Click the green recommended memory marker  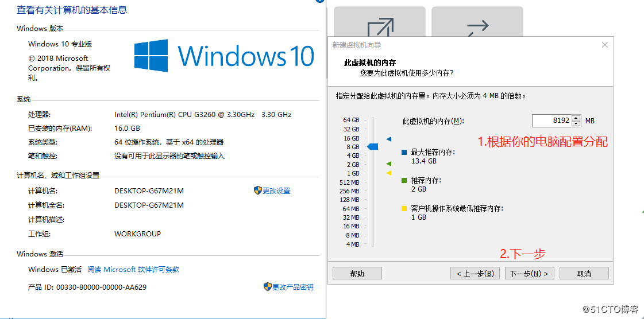tap(389, 164)
